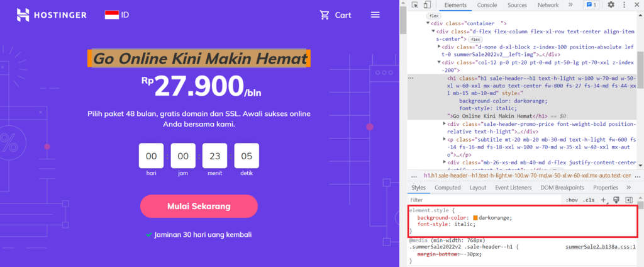
Task: Open the Network tab
Action: pos(548,5)
